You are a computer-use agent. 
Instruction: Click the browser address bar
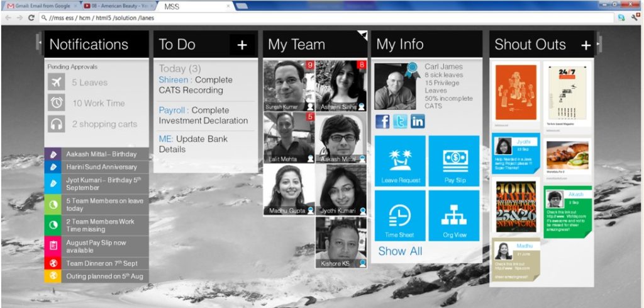[x=314, y=18]
